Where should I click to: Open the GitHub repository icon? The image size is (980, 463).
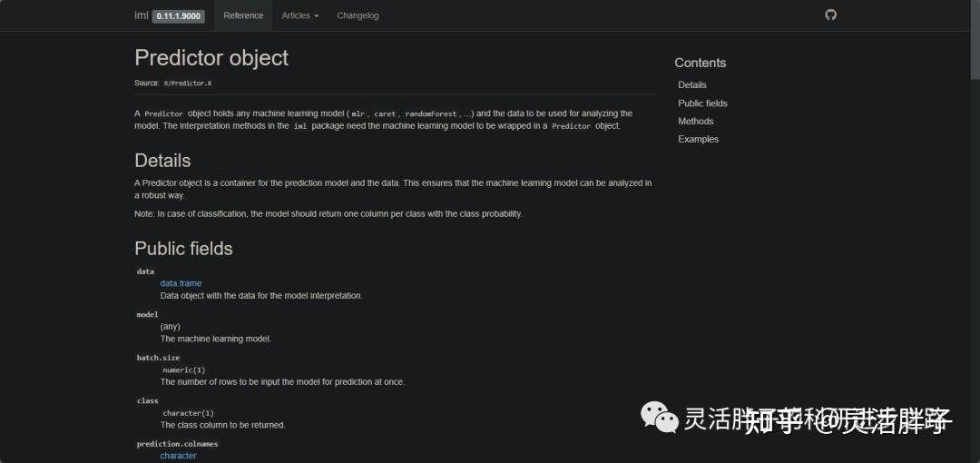tap(830, 15)
